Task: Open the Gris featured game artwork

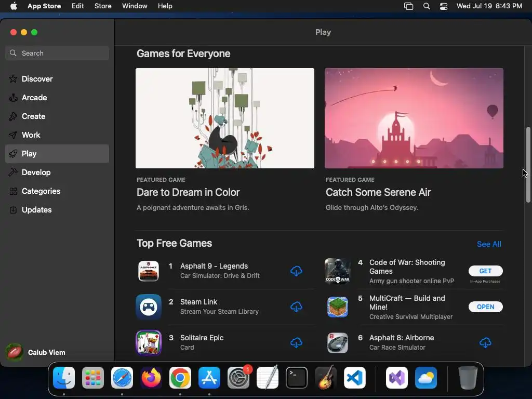Action: tap(225, 118)
